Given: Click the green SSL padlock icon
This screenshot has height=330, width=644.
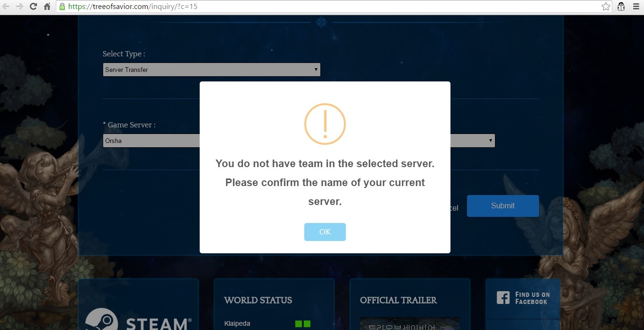Looking at the screenshot, I should click(62, 7).
